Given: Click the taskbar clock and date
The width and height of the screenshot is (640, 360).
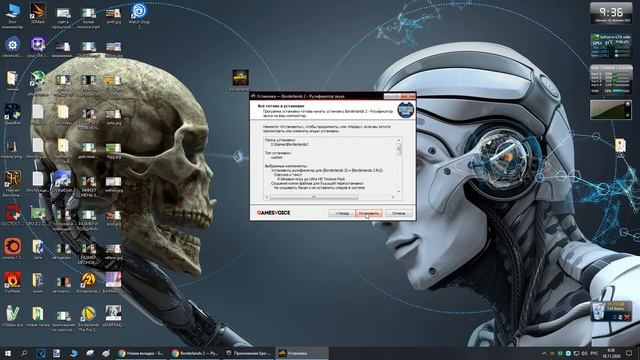Looking at the screenshot, I should click(611, 353).
